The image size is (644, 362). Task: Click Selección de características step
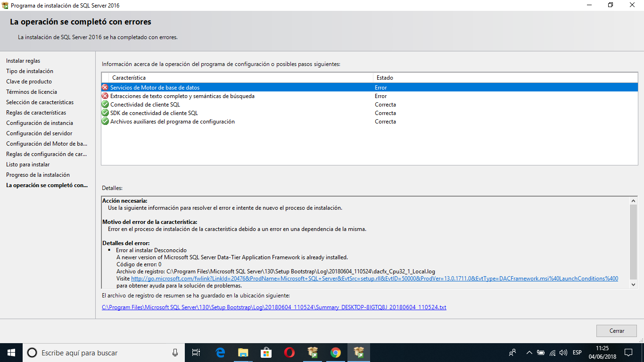click(40, 102)
